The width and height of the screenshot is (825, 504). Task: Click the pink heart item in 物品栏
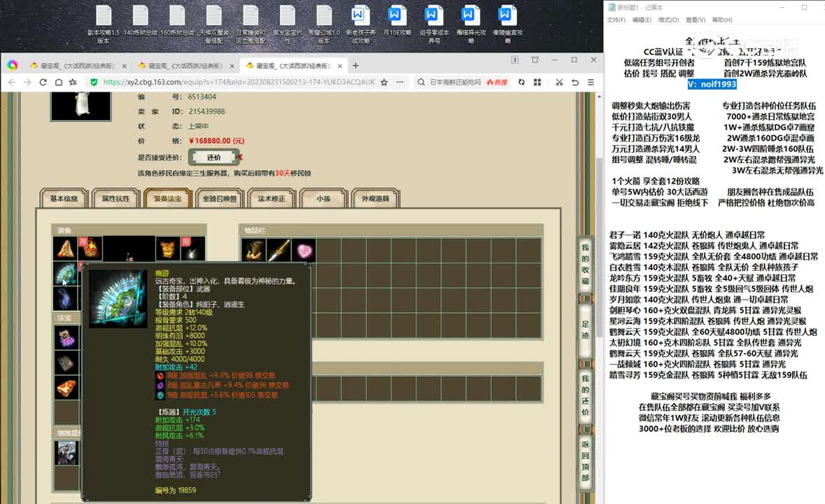click(x=304, y=250)
